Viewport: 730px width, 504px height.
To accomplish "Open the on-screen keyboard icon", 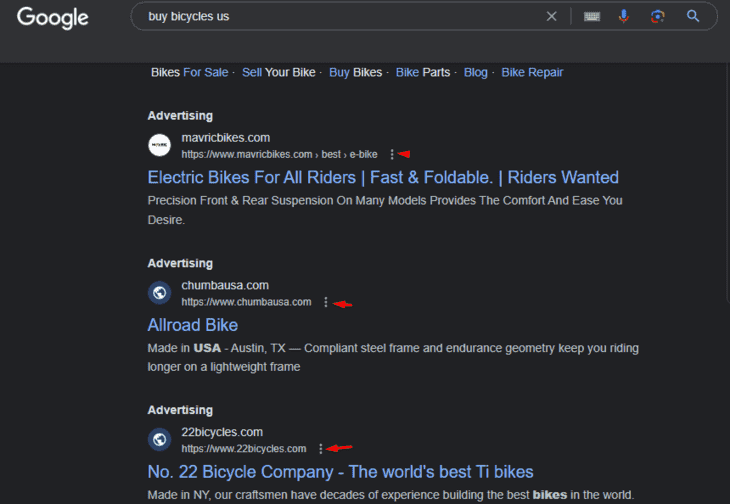I will point(592,17).
